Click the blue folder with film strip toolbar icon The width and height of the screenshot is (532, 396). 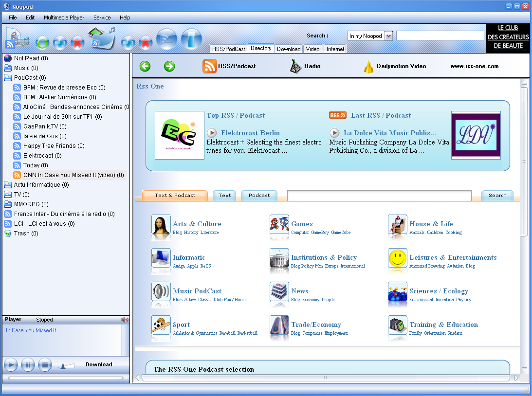101,38
